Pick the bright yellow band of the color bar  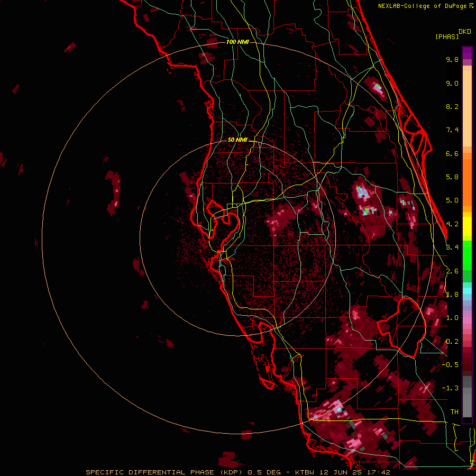click(x=467, y=226)
